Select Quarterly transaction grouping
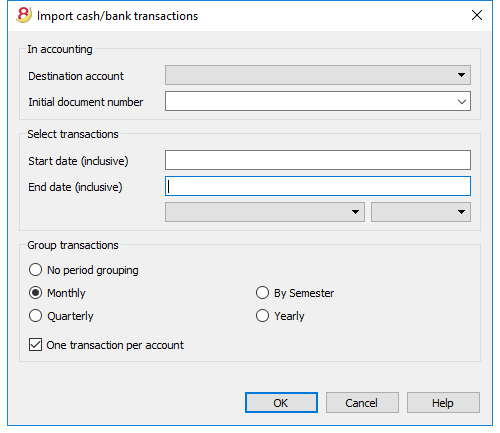500x433 pixels. tap(35, 316)
